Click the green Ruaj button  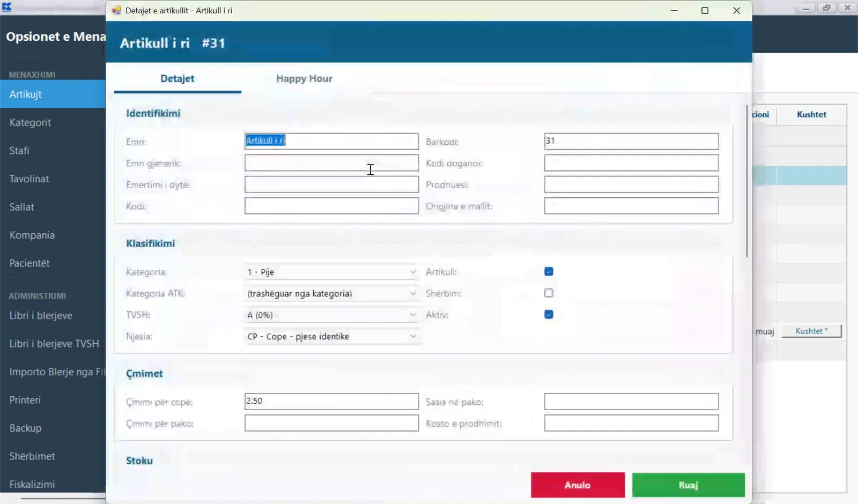coord(688,485)
